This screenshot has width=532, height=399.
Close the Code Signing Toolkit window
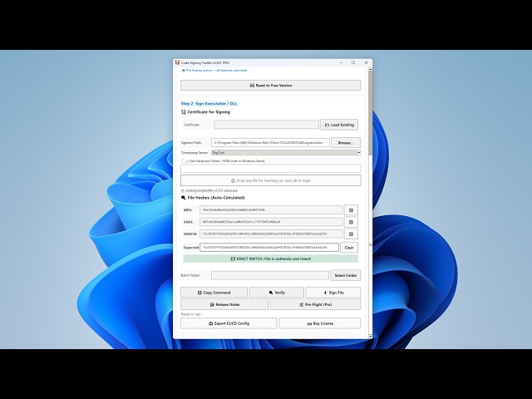[x=366, y=63]
